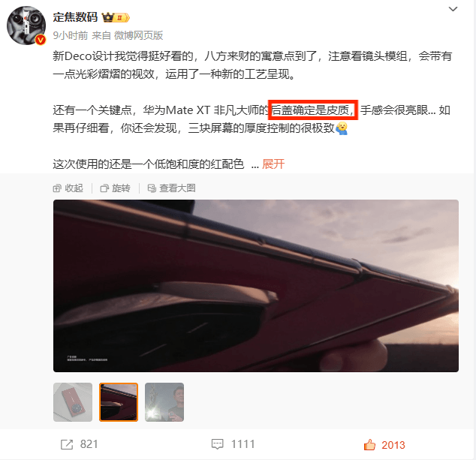Select the first red phone thumbnail
476x460 pixels.
(x=73, y=402)
